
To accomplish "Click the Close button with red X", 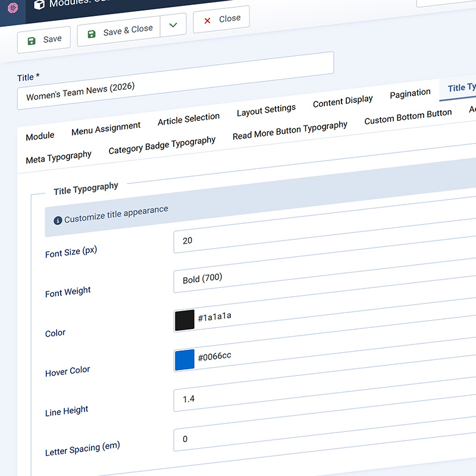I will click(x=221, y=20).
